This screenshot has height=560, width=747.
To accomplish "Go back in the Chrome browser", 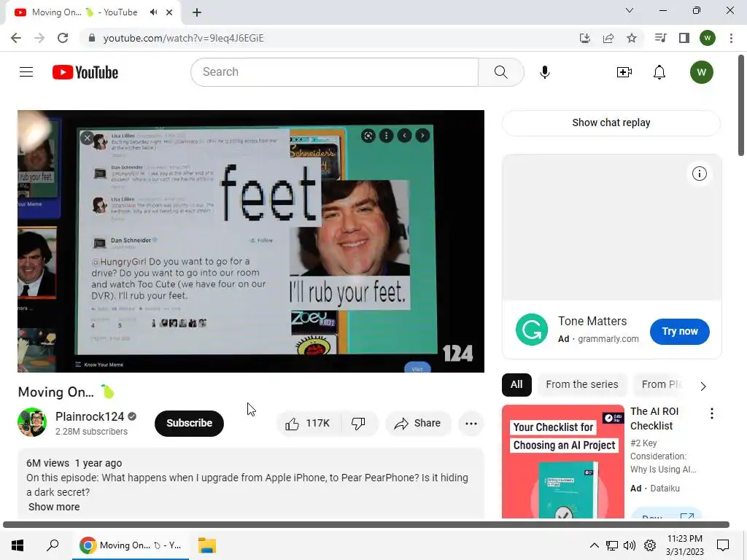I will [16, 38].
